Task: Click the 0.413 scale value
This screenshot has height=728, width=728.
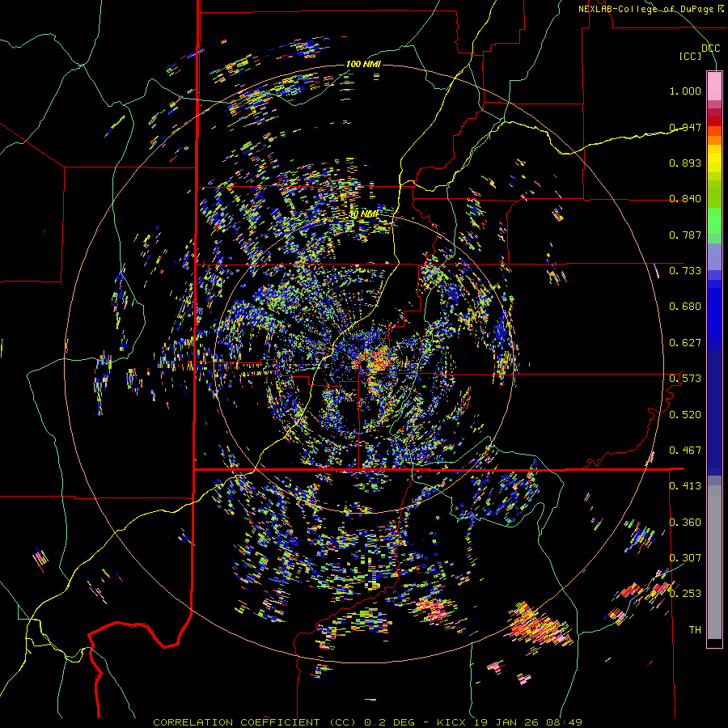Action: (x=685, y=485)
